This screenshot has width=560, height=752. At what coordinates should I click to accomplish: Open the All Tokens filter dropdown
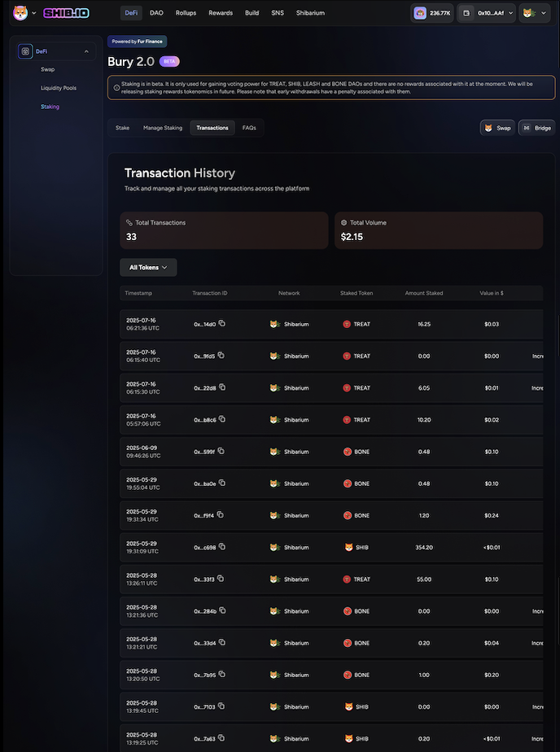point(148,268)
